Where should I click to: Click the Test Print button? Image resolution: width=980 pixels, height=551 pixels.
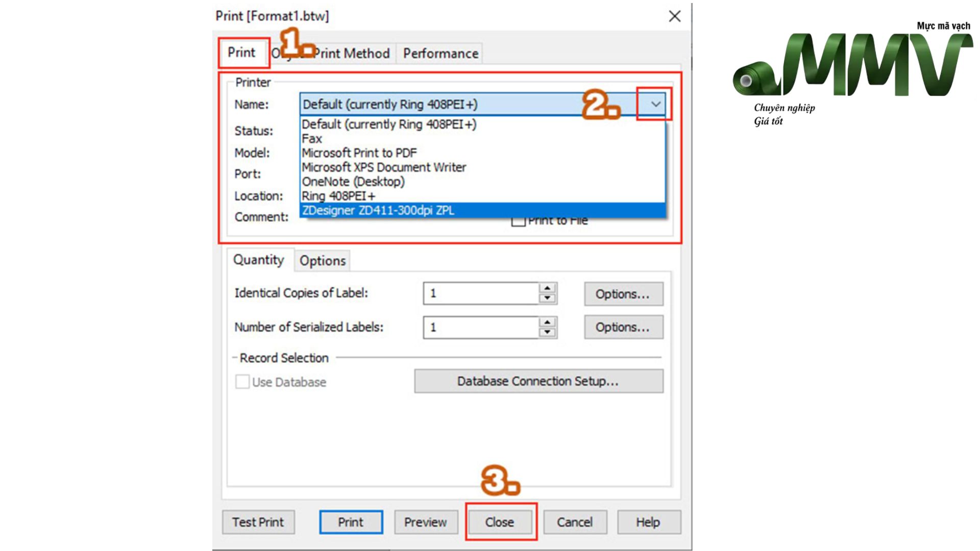pos(258,522)
